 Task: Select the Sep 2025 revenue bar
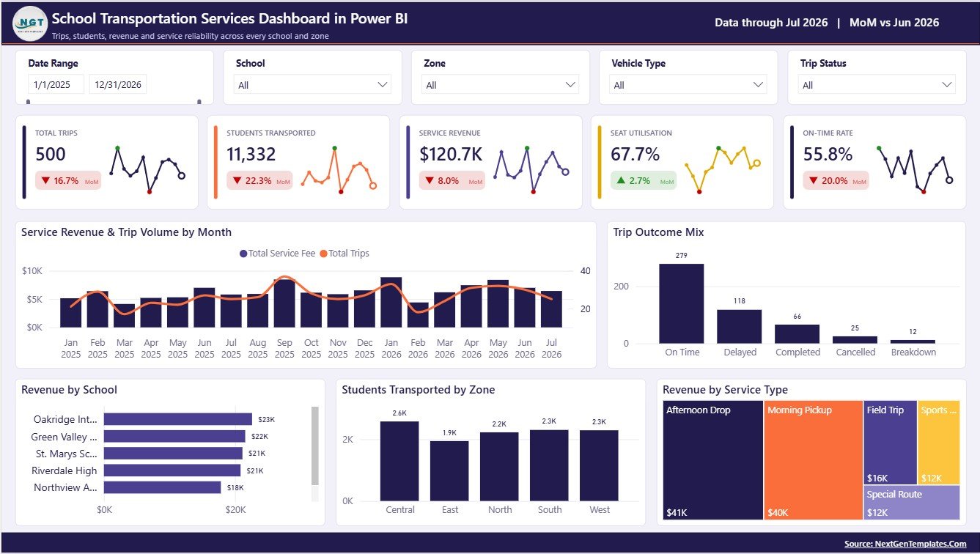[284, 303]
